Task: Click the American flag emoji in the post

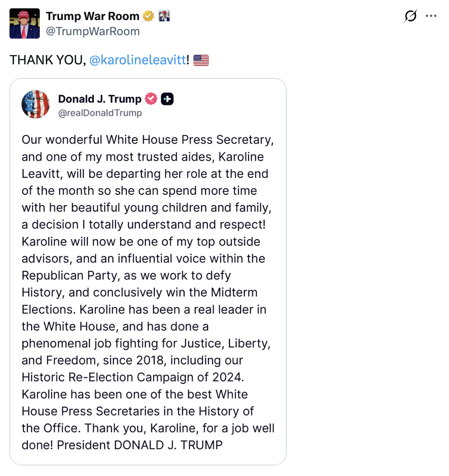Action: point(201,60)
